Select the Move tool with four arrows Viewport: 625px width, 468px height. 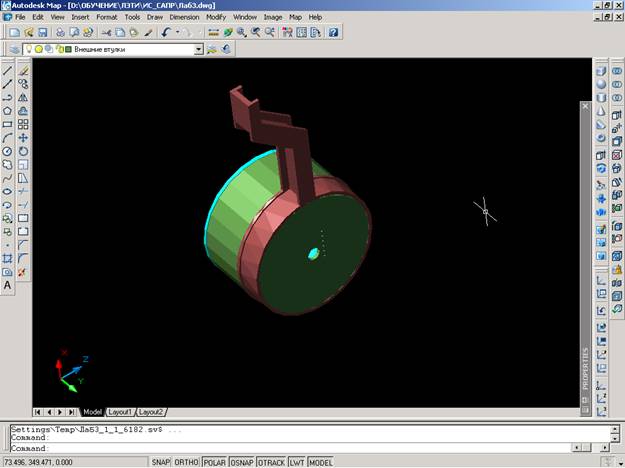pyautogui.click(x=23, y=138)
